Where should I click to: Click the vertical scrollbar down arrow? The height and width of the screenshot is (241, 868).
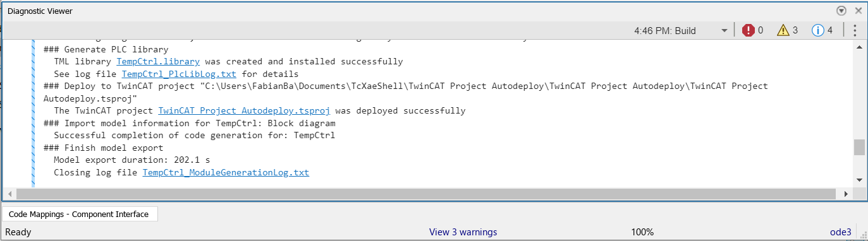859,180
